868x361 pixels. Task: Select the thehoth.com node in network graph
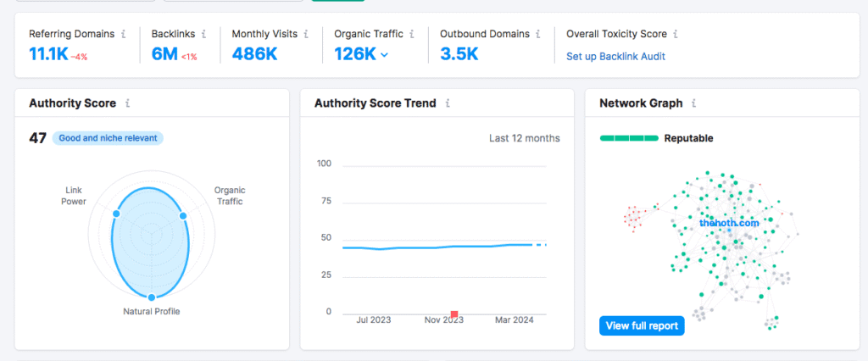pos(727,221)
